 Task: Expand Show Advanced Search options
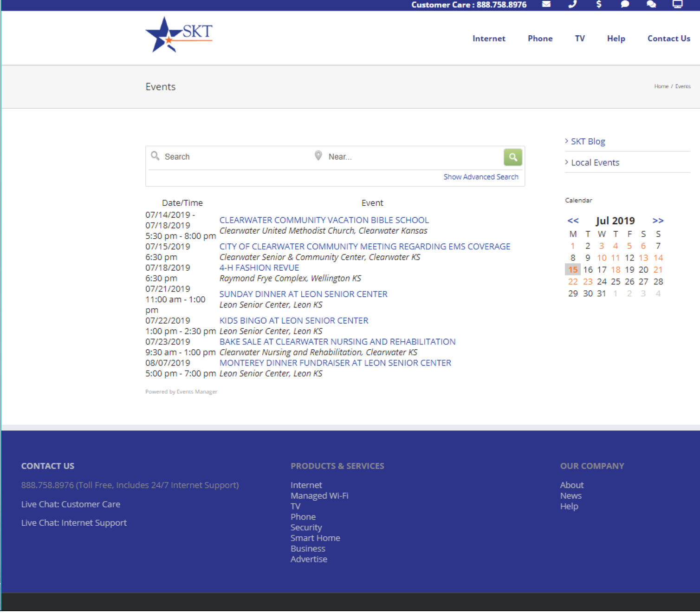click(480, 177)
